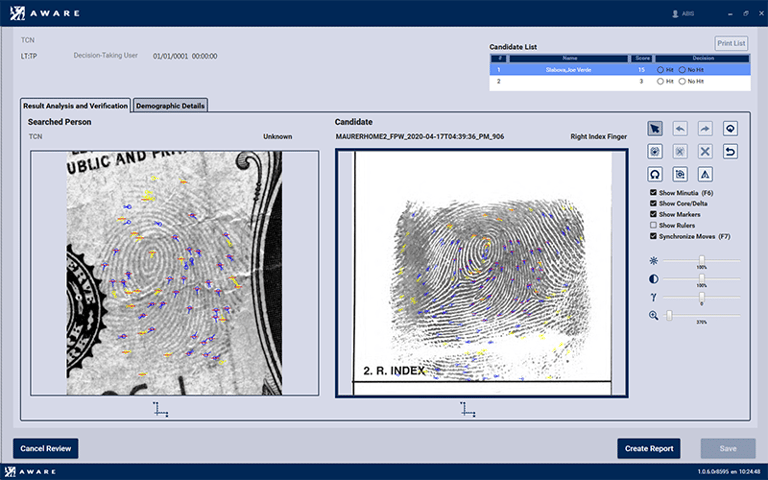Screen dimensions: 768x480
Task: Uncheck Show Minutia checkbox
Action: 653,192
